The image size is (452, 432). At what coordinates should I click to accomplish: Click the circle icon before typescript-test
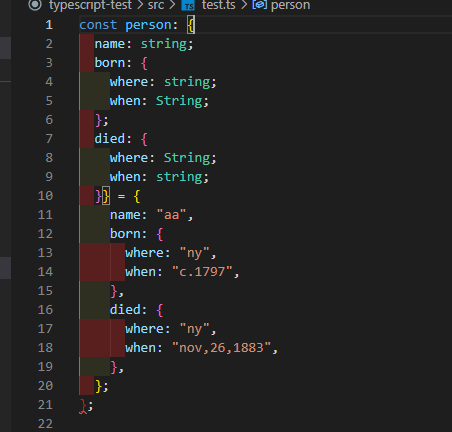(x=35, y=5)
